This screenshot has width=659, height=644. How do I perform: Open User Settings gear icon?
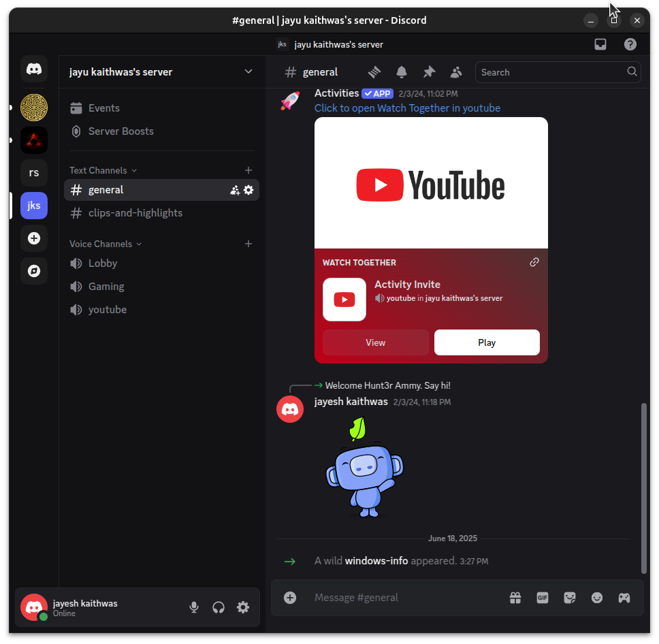pyautogui.click(x=243, y=607)
